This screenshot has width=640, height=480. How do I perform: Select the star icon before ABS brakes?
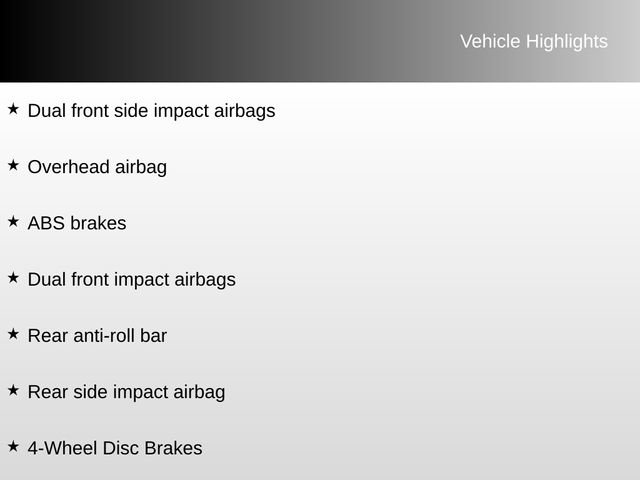coord(12,220)
